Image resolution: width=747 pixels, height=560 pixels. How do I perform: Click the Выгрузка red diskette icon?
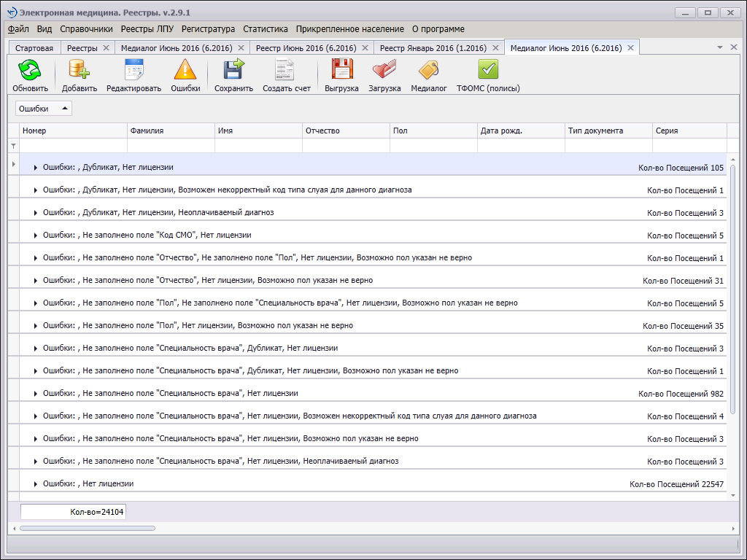point(341,69)
